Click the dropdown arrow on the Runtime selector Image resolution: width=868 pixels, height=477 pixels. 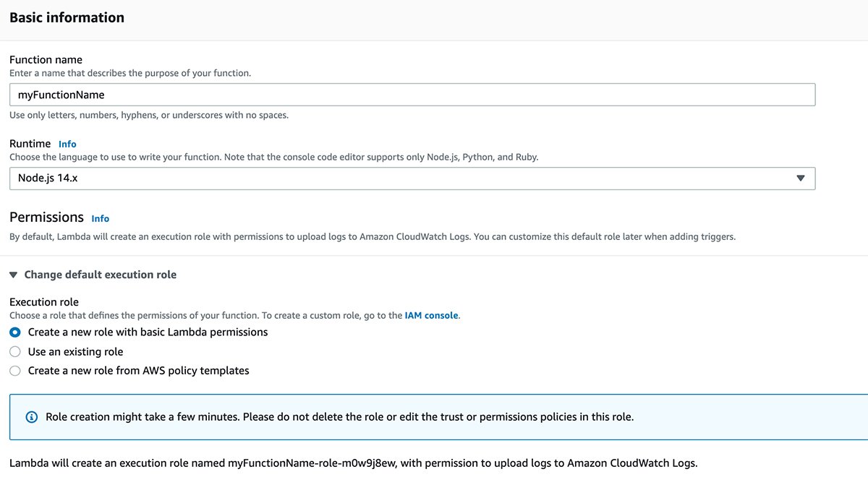pyautogui.click(x=801, y=178)
